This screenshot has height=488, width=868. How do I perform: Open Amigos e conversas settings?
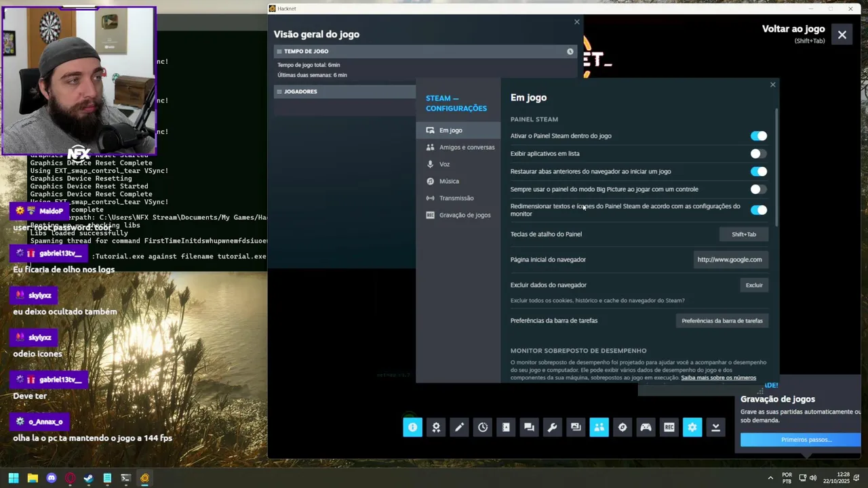pos(458,147)
